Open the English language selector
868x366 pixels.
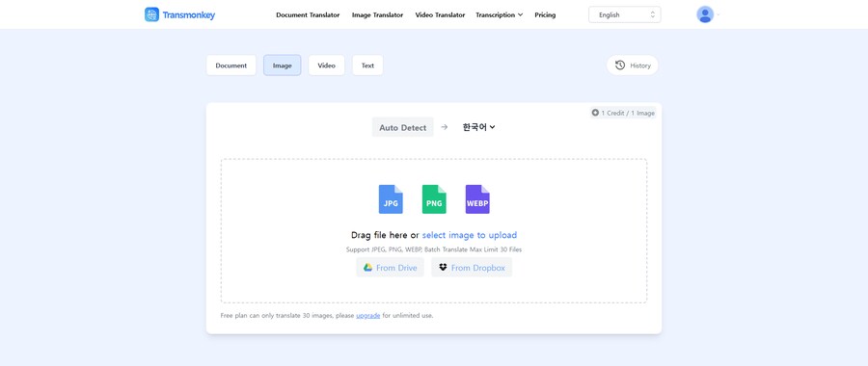pyautogui.click(x=624, y=14)
